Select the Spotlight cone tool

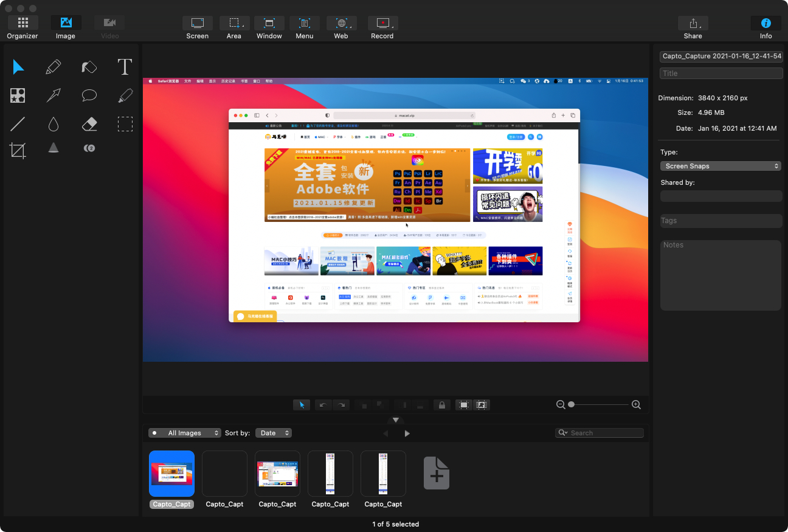[x=54, y=148]
